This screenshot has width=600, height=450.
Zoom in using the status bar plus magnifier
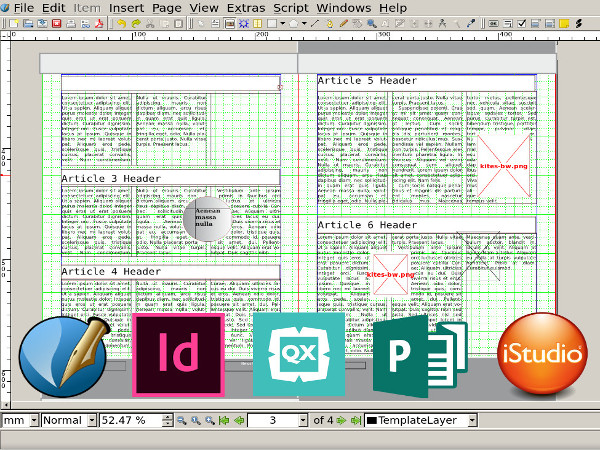pyautogui.click(x=210, y=421)
